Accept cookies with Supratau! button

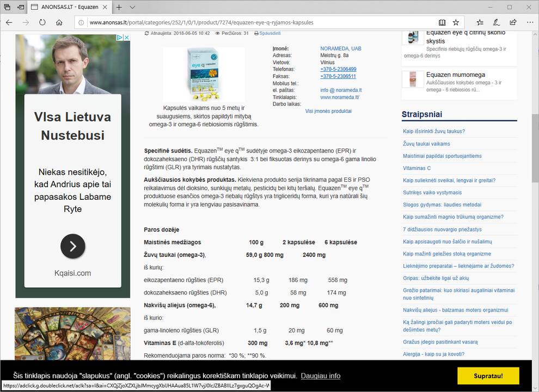488,376
